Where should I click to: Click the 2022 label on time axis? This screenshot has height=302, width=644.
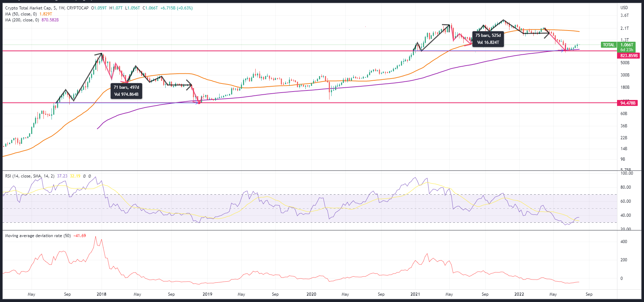click(519, 294)
